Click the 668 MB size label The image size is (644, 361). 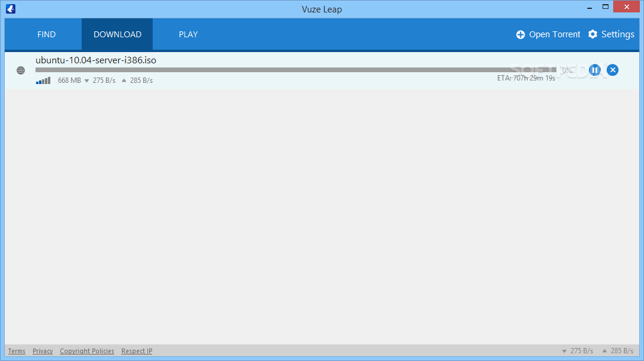tap(69, 80)
